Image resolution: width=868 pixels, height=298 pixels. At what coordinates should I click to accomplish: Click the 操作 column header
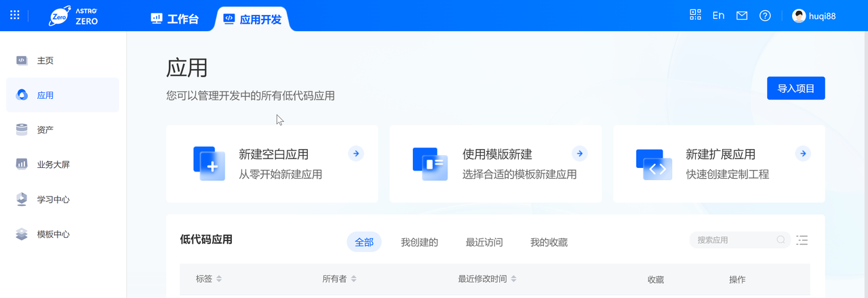[x=737, y=279]
